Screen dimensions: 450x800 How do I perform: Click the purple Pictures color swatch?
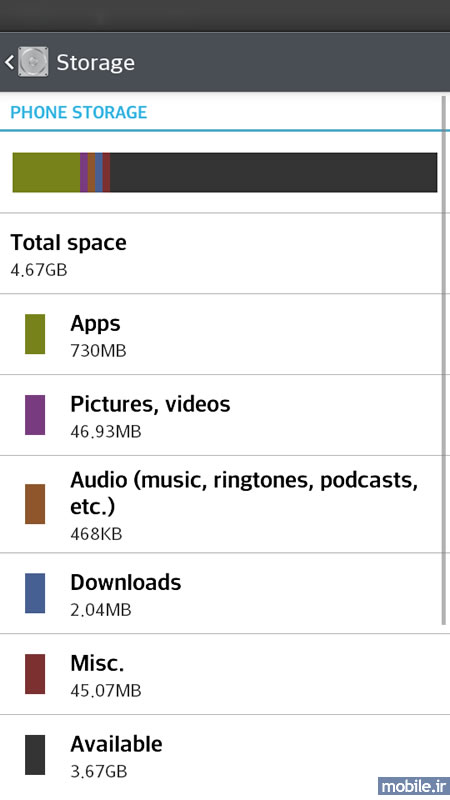coord(35,415)
